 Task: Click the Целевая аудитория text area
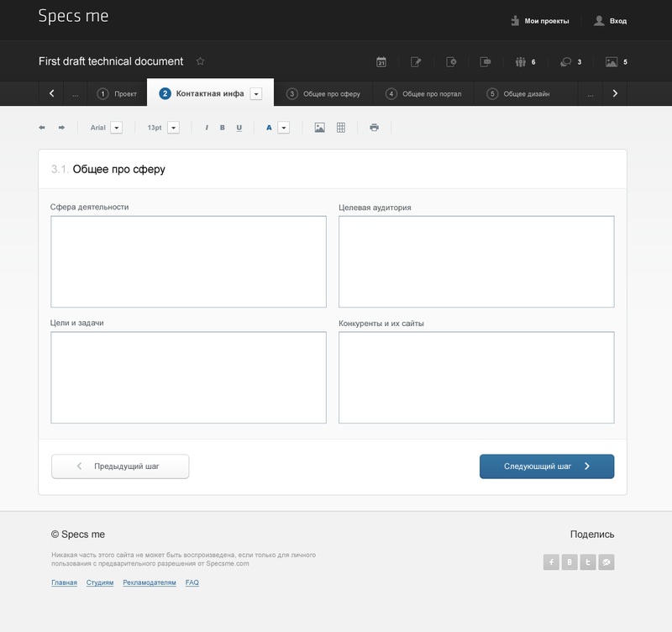click(x=476, y=261)
